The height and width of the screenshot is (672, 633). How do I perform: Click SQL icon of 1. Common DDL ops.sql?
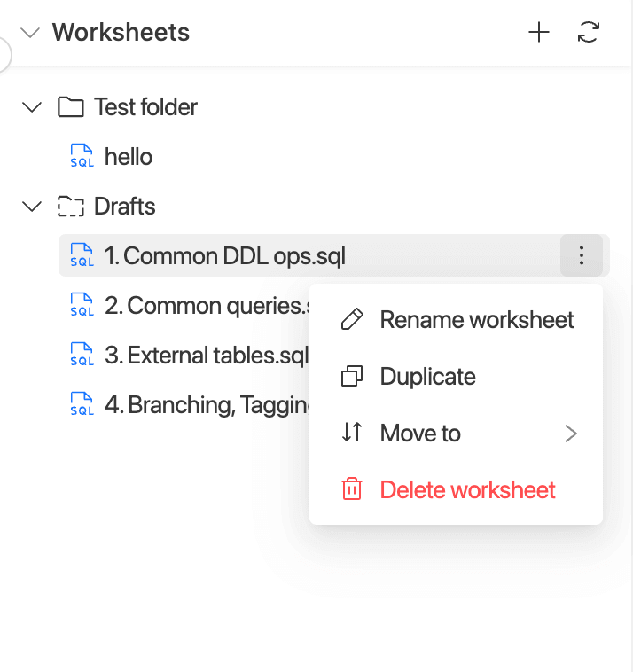click(82, 255)
